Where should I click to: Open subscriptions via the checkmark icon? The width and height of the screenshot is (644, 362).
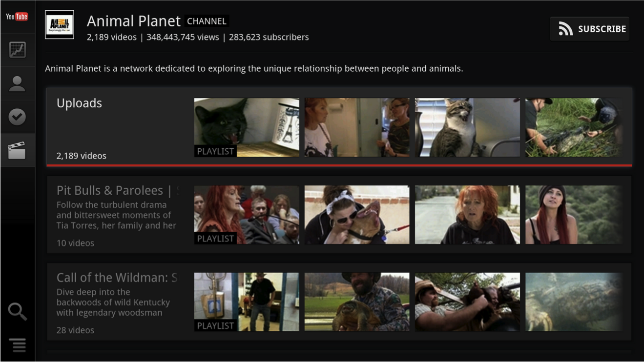tap(17, 116)
